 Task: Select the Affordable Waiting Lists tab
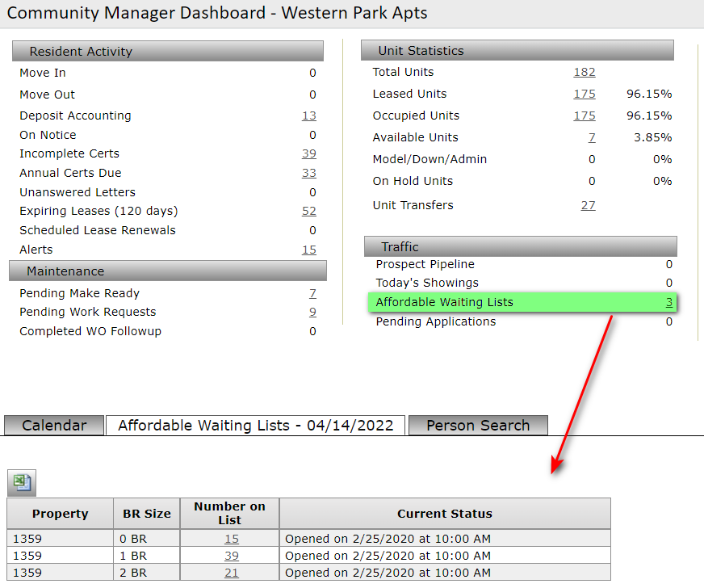[x=255, y=426]
